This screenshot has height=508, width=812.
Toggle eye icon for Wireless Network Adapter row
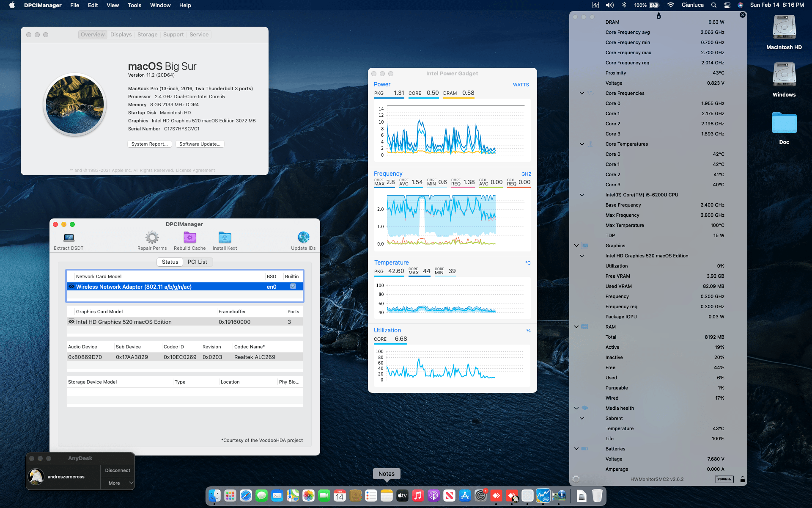click(x=71, y=287)
